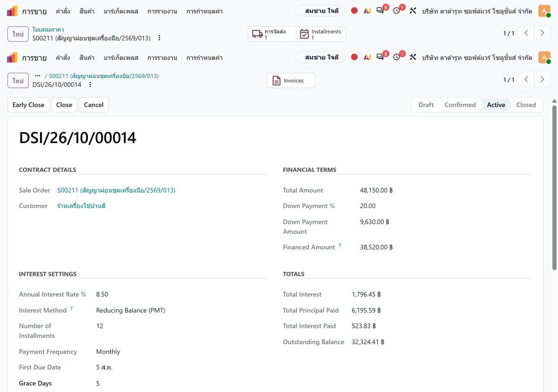Open the activities clock icon in the topmost navbar
Viewport: 558px width, 392px height.
[x=397, y=11]
